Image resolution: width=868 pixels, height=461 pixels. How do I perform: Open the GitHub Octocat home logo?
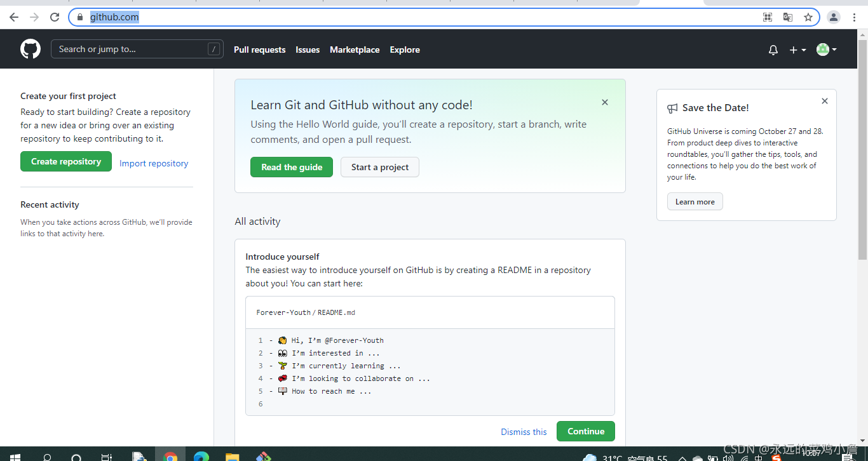click(x=31, y=50)
